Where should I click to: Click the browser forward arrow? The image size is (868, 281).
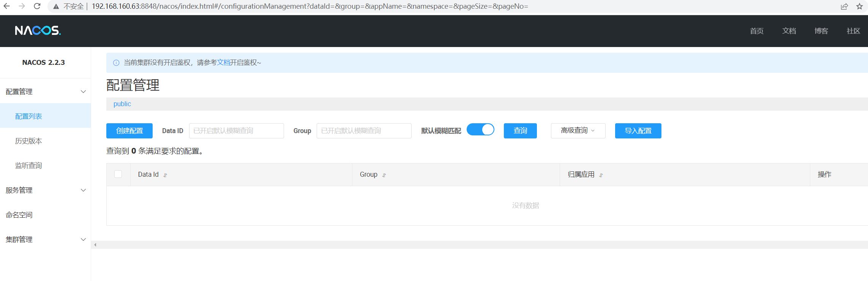[x=22, y=6]
